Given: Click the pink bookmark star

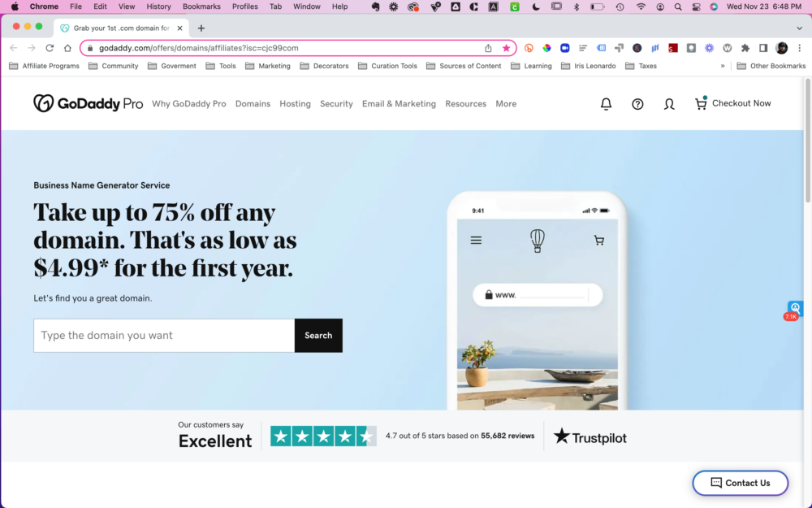Looking at the screenshot, I should tap(506, 48).
